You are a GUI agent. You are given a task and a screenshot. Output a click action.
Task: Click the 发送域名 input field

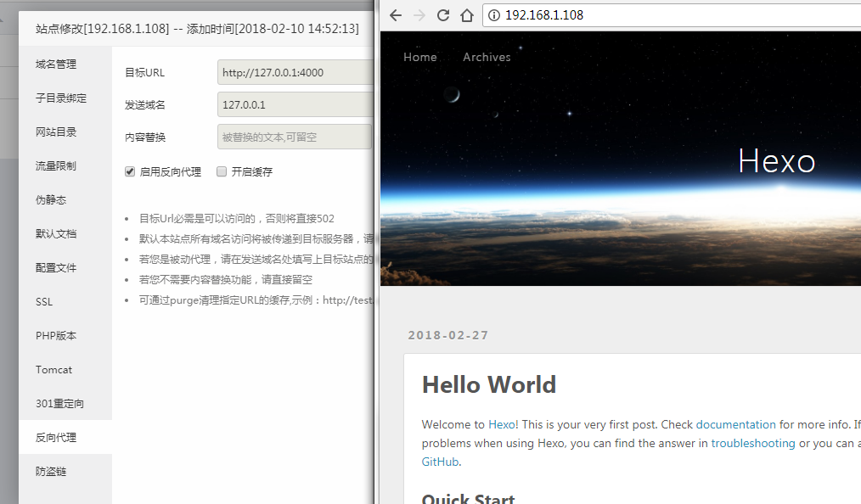click(x=295, y=104)
